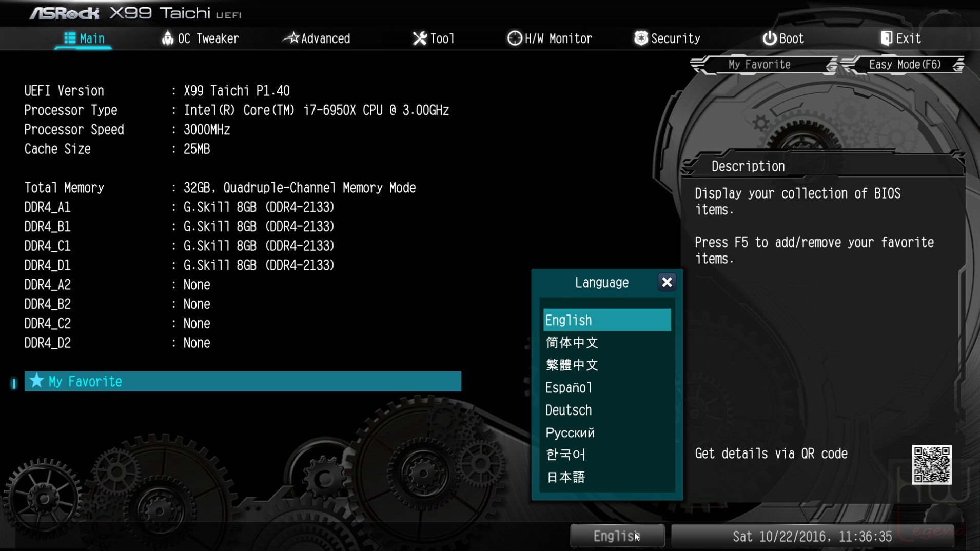Close the Language popup
Screen dimensions: 980x551
(x=667, y=282)
